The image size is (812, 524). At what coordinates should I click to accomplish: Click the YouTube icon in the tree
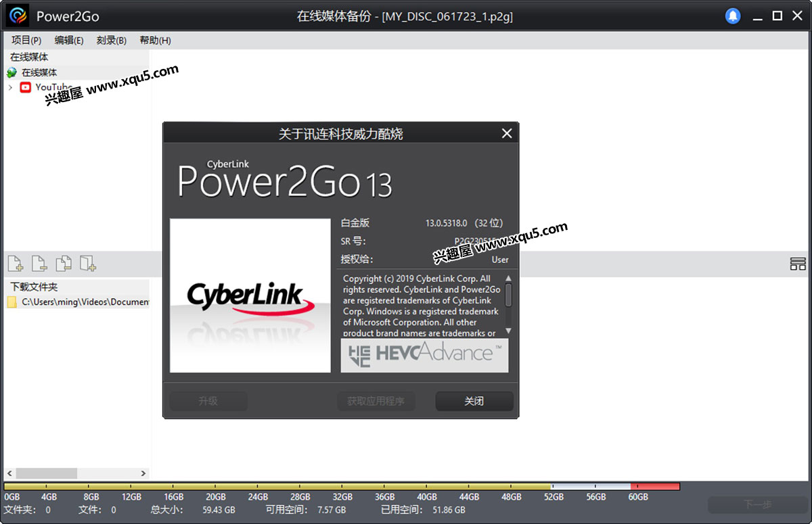[x=26, y=87]
